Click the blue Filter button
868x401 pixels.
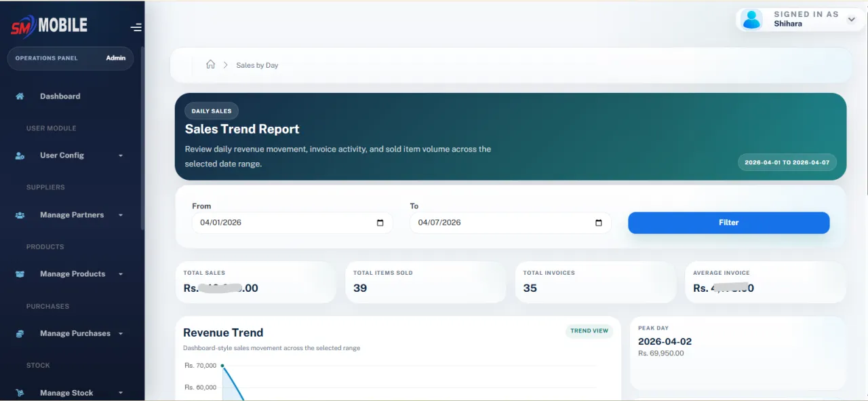[728, 223]
